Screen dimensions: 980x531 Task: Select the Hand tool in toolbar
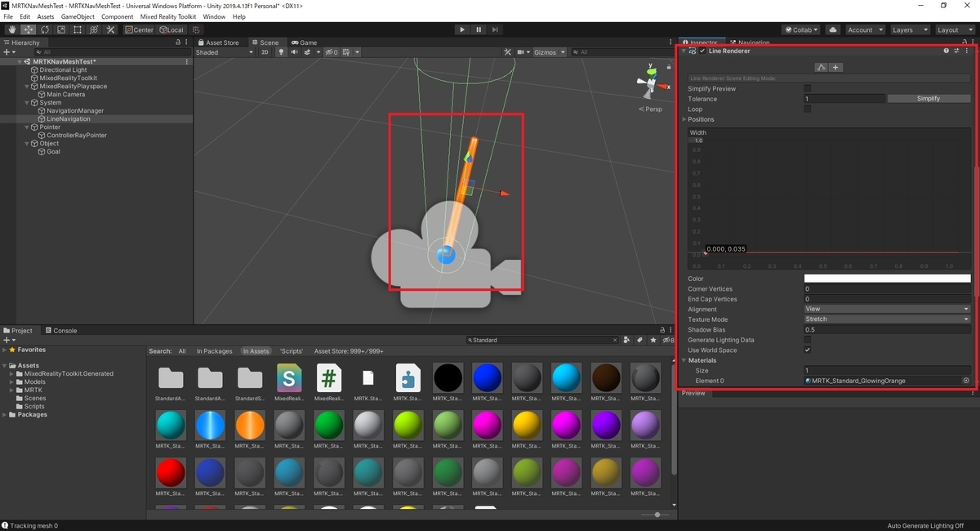pos(11,29)
